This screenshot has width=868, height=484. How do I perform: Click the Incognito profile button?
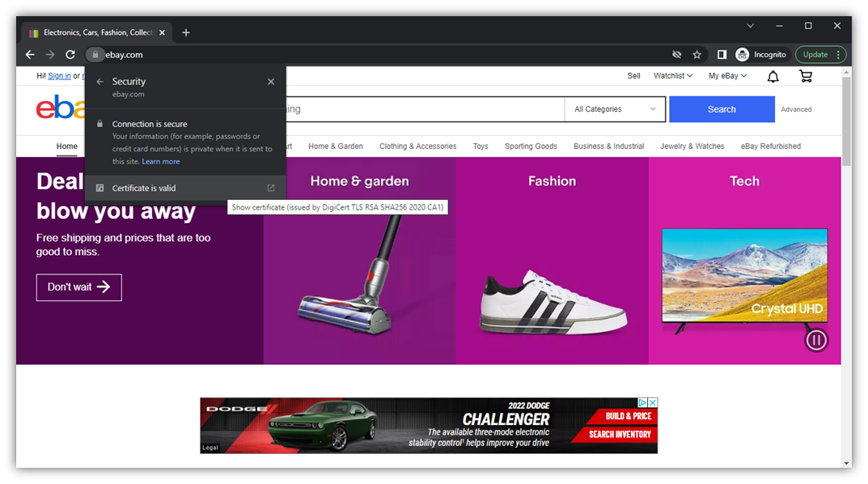click(761, 55)
